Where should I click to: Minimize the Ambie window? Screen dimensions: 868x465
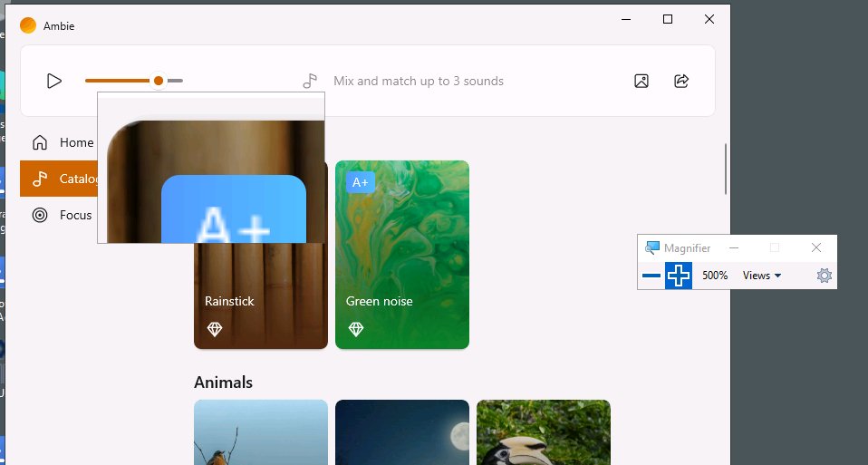coord(626,19)
